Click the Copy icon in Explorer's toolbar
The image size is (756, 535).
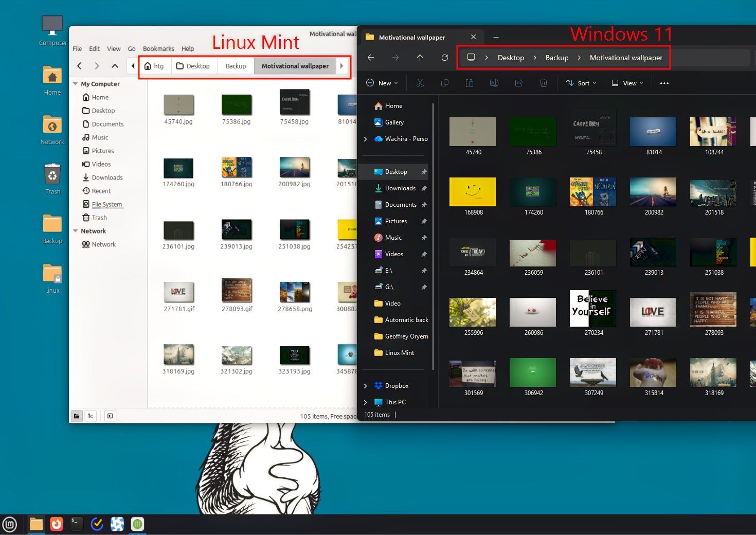444,83
